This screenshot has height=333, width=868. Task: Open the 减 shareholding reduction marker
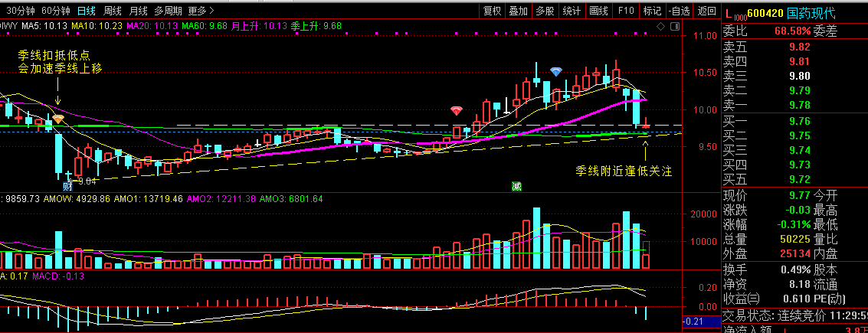point(516,187)
